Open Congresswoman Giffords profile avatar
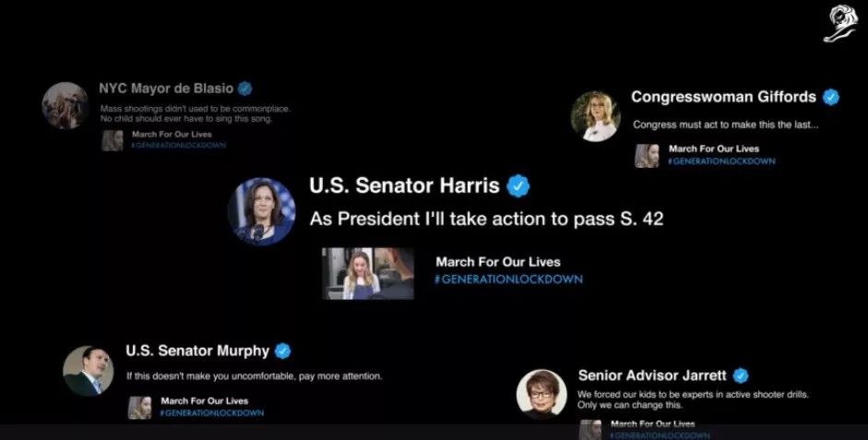 [x=596, y=116]
